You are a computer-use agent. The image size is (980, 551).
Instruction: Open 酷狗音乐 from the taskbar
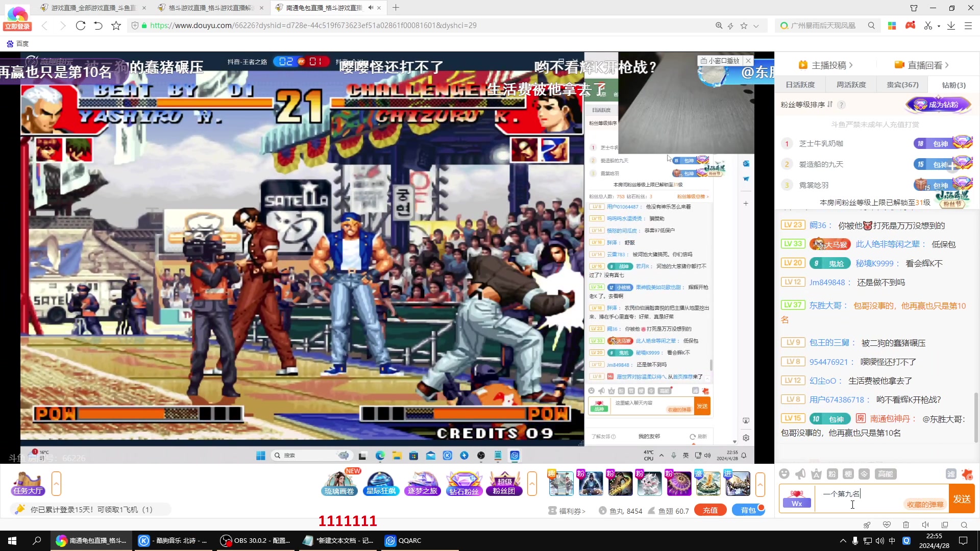click(x=174, y=541)
